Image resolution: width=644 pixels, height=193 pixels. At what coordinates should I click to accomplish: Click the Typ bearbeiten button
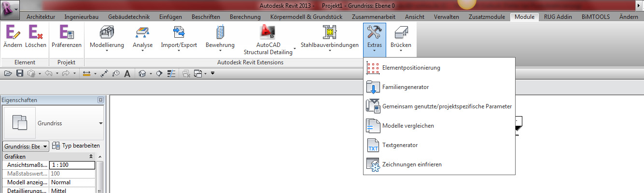(76, 146)
